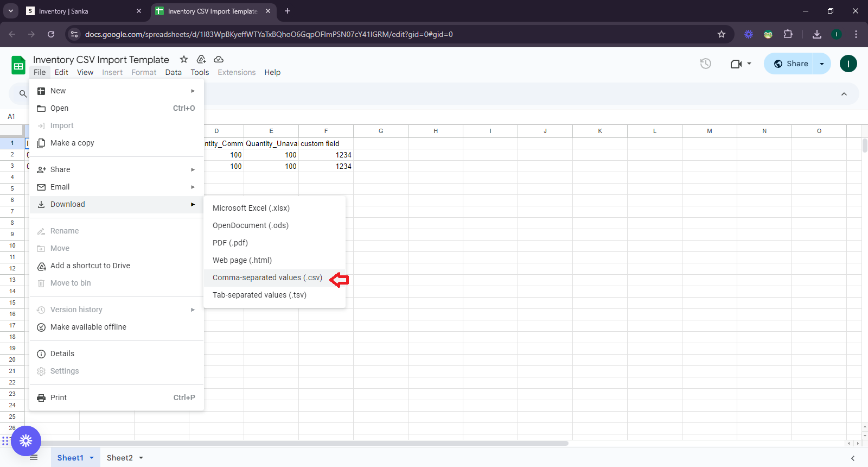Collapse the toolbar with the chevron
The width and height of the screenshot is (868, 467).
(x=844, y=94)
